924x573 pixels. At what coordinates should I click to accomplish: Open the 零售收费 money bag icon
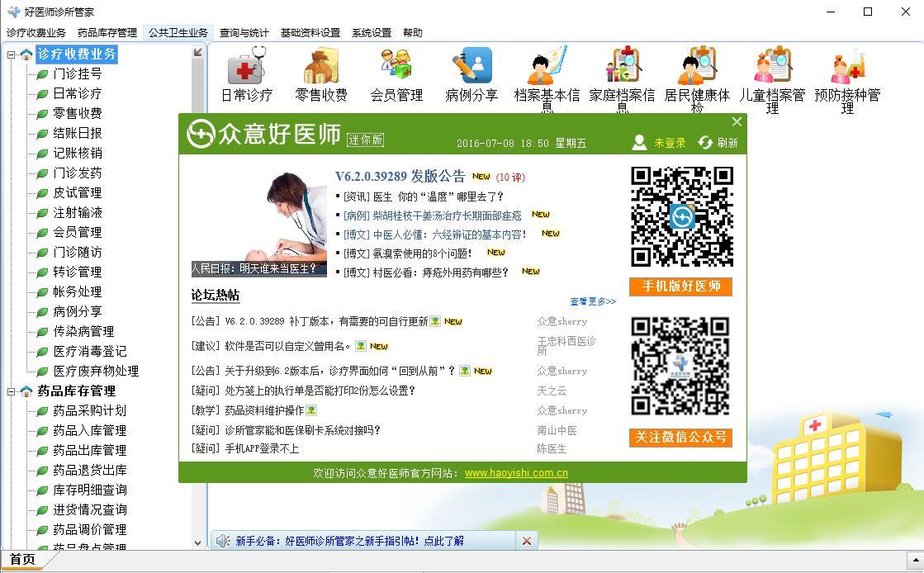point(321,66)
